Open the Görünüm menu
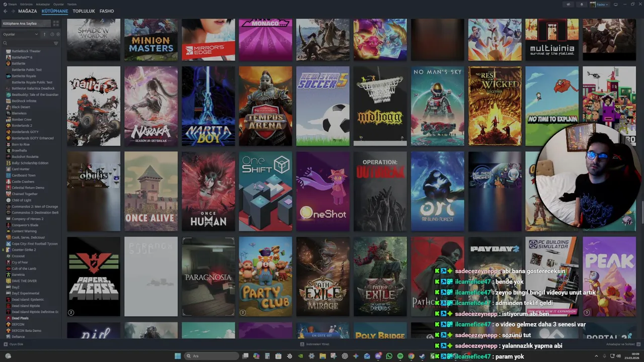Viewport: 644px width, 362px height. [26, 5]
